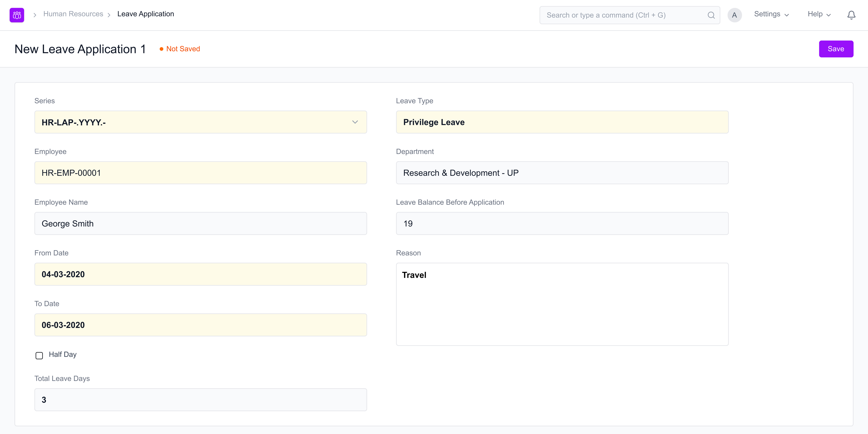This screenshot has height=434, width=868.
Task: Click the Employee label above HR-EMP-00001
Action: click(x=50, y=152)
